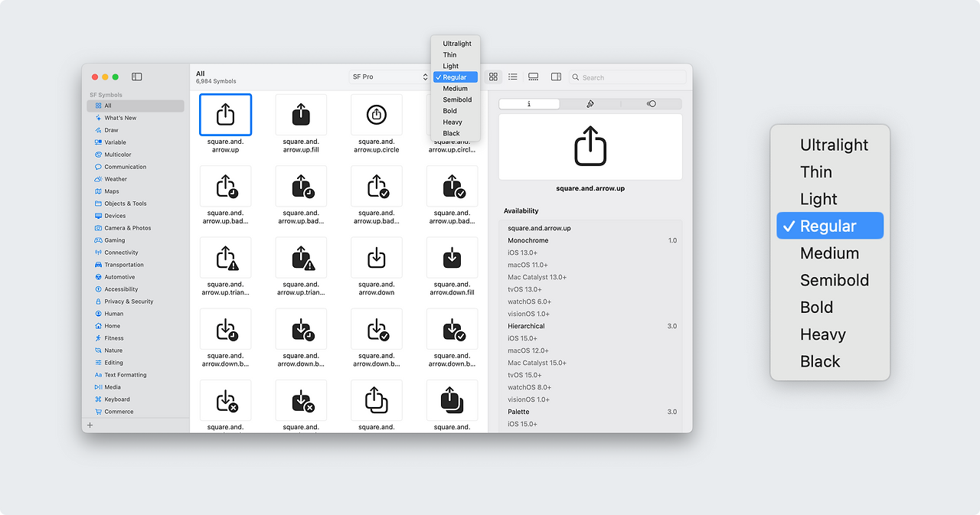Open the Info inspector tab
This screenshot has height=515, width=980.
pyautogui.click(x=529, y=104)
